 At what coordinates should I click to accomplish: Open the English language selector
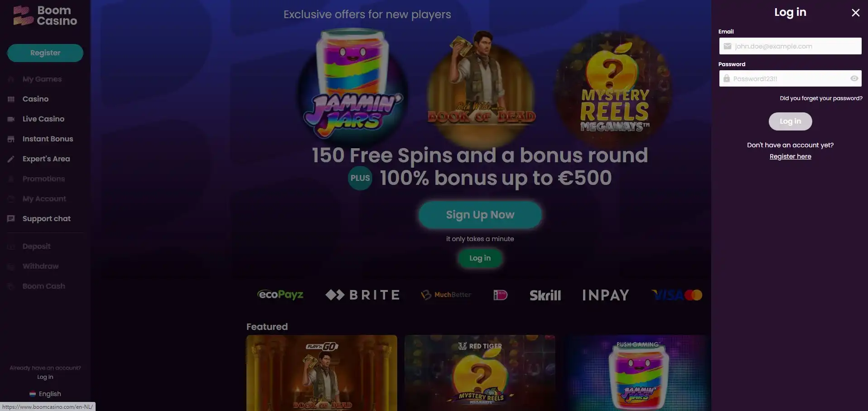[45, 394]
